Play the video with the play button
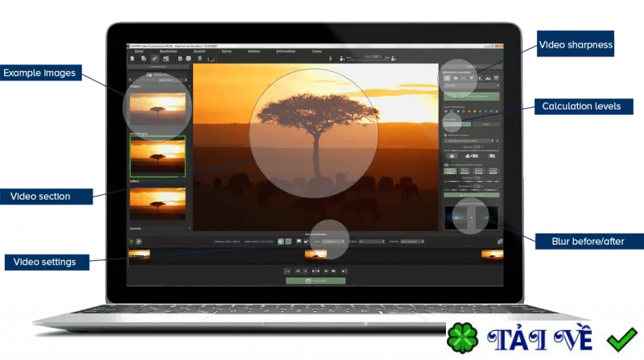Image resolution: width=644 pixels, height=360 pixels. [326, 271]
